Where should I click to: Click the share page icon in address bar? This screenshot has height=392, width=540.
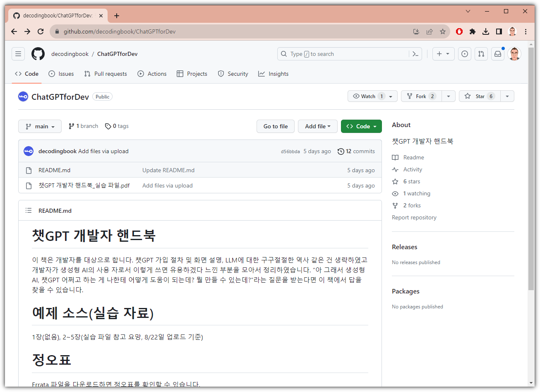tap(430, 31)
